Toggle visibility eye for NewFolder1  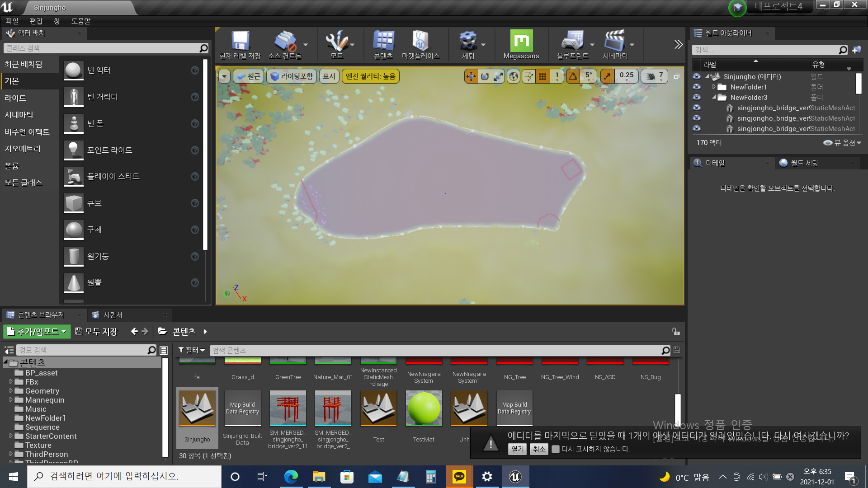697,87
